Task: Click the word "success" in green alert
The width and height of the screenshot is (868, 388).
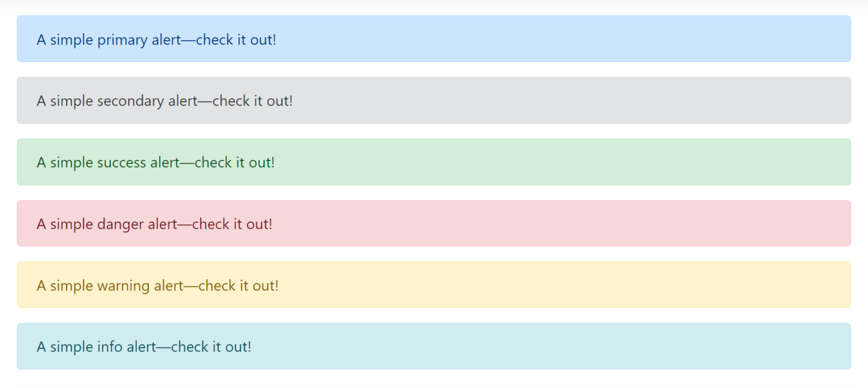Action: pos(121,163)
